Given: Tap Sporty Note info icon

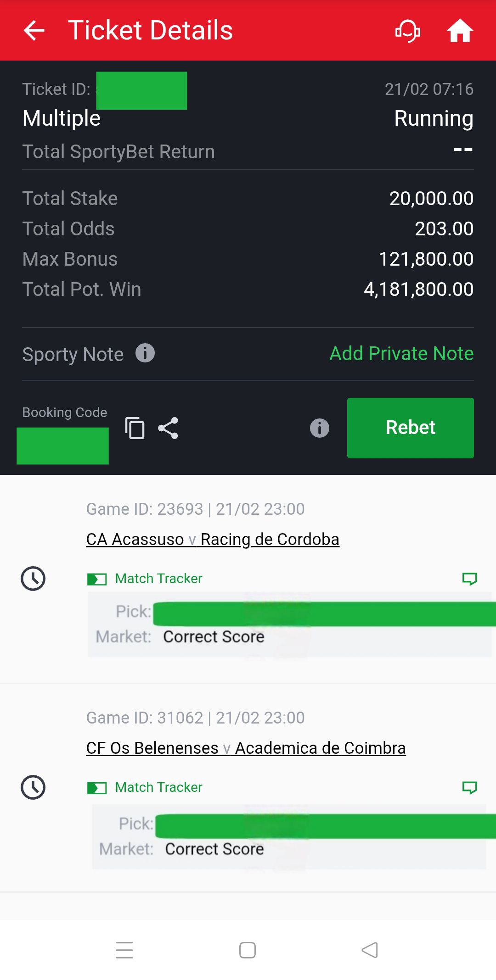Looking at the screenshot, I should pyautogui.click(x=145, y=353).
